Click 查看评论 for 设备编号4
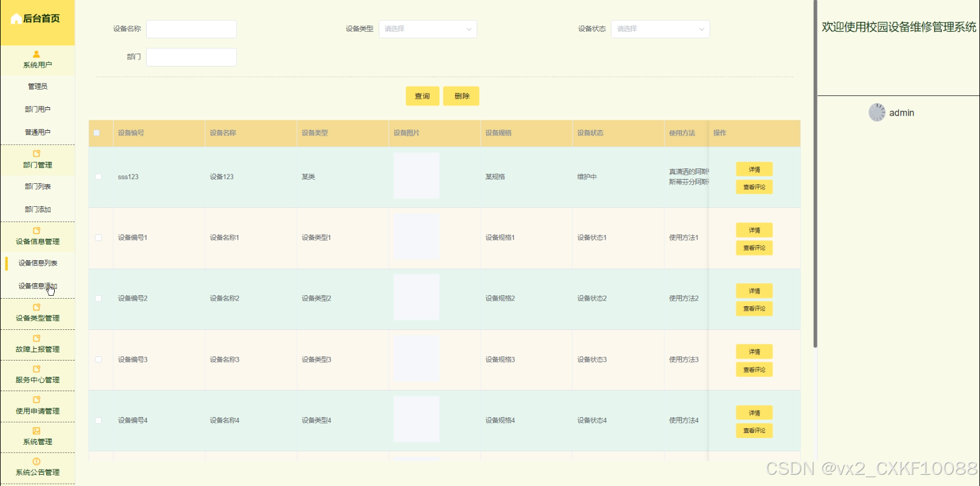This screenshot has width=980, height=486. click(x=754, y=431)
